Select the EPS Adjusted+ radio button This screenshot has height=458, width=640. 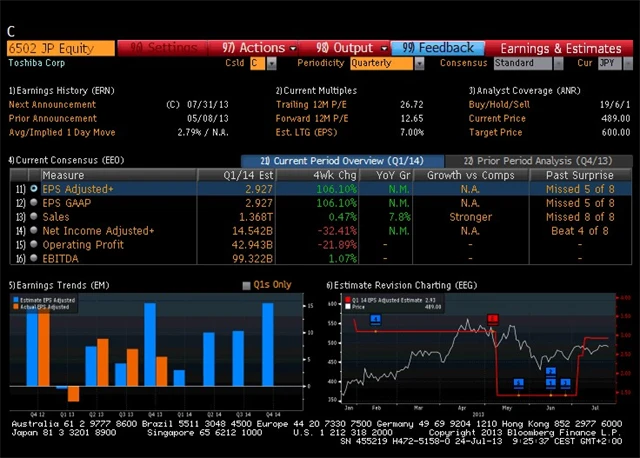[x=34, y=189]
